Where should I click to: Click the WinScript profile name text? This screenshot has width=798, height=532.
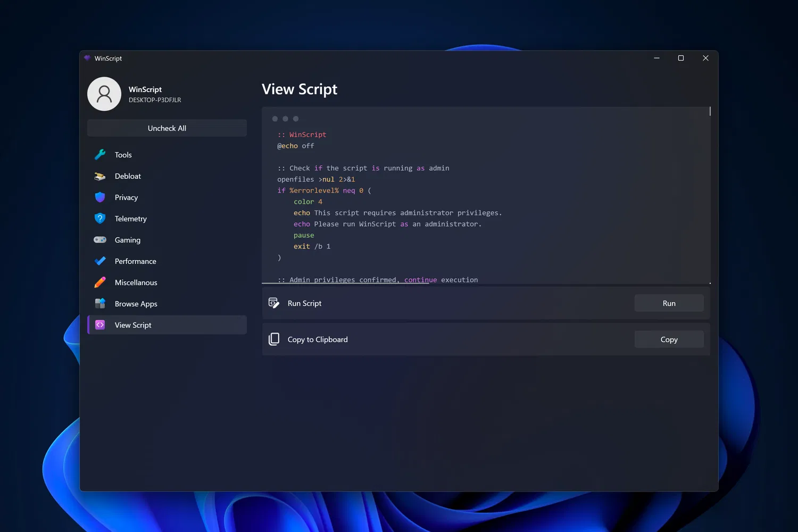click(145, 89)
